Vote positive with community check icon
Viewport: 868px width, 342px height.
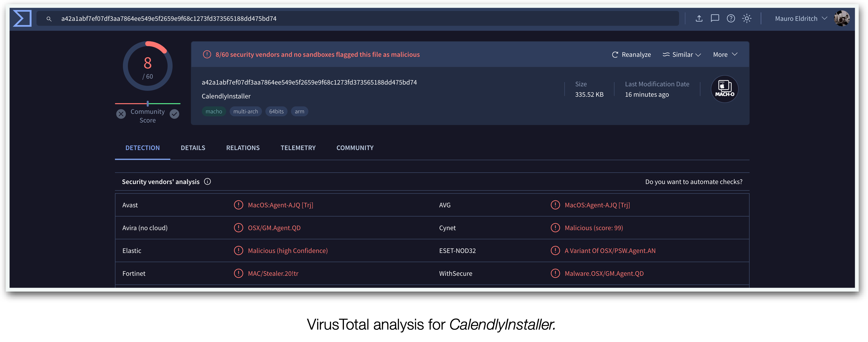click(174, 114)
